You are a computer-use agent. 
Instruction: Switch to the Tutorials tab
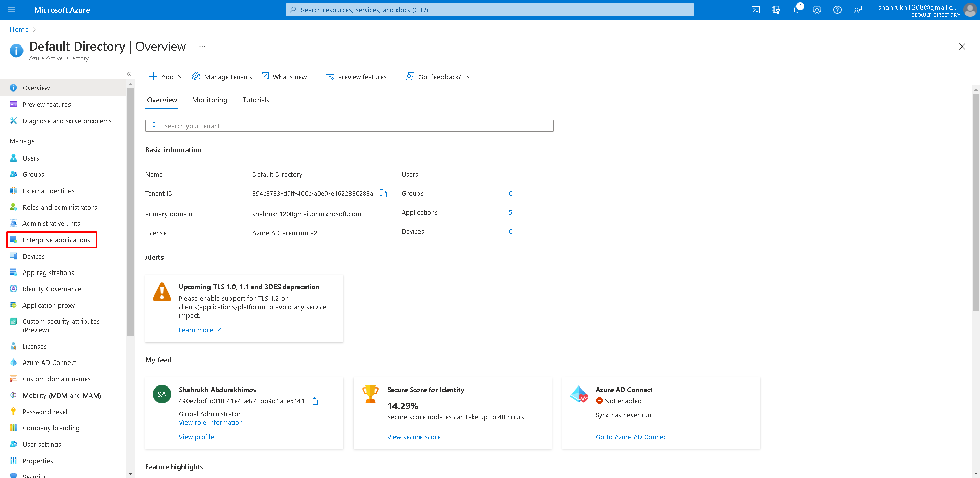tap(255, 100)
